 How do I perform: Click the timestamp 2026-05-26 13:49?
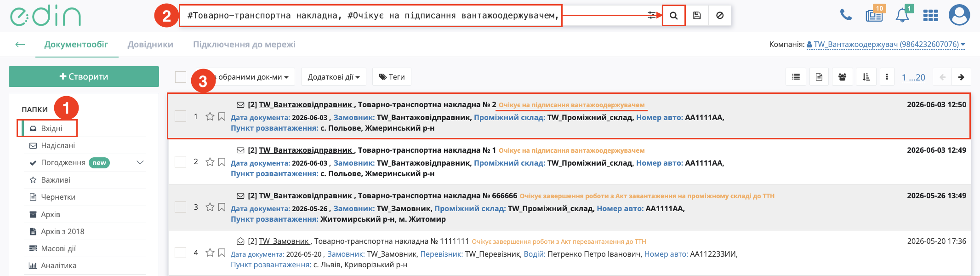[936, 195]
